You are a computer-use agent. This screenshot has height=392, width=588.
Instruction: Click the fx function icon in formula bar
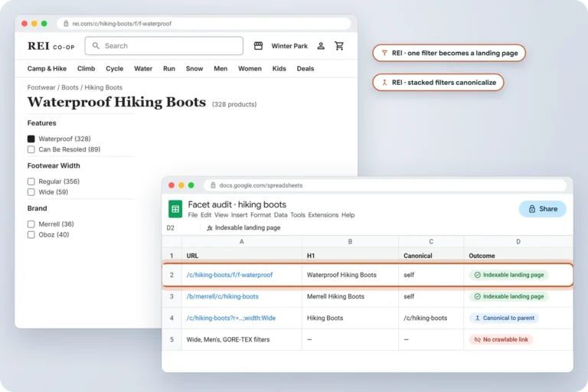(x=210, y=227)
